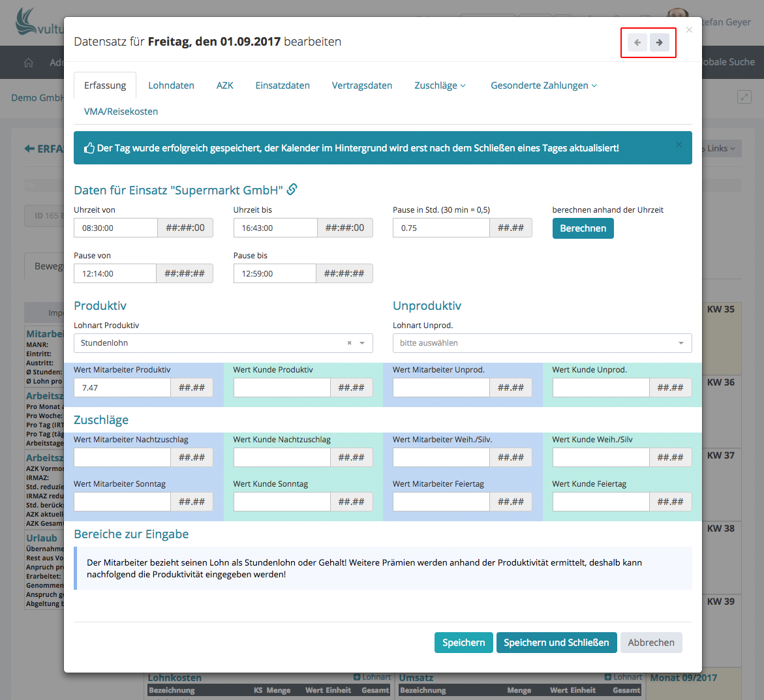
Task: Clear the Stundenlohn selection with x
Action: pyautogui.click(x=349, y=343)
